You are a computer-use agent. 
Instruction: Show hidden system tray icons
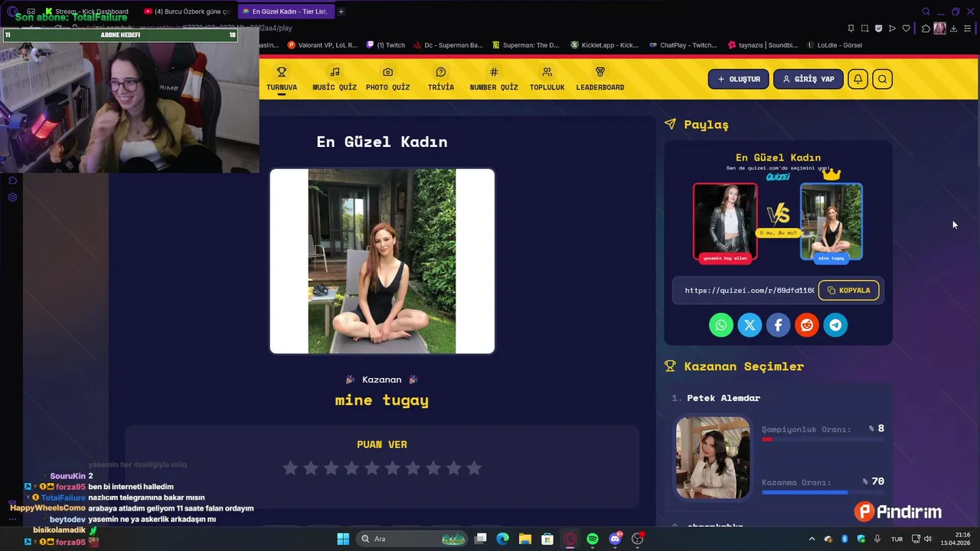tap(812, 539)
